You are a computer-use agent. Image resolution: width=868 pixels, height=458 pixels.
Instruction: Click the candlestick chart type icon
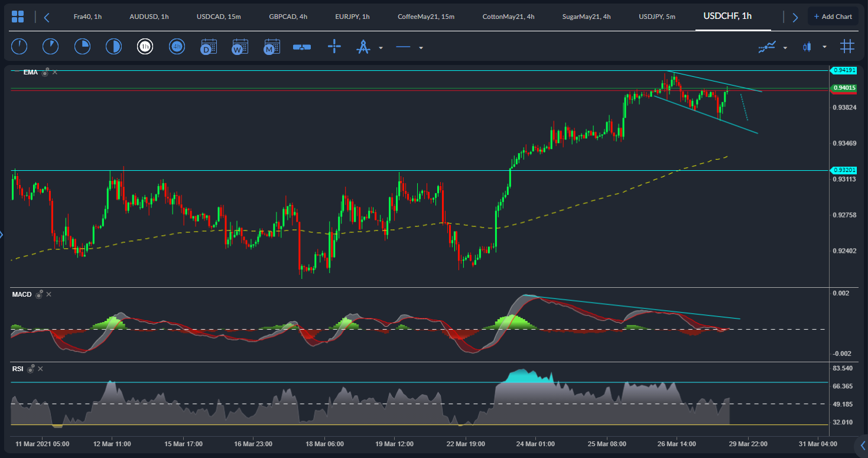(807, 47)
